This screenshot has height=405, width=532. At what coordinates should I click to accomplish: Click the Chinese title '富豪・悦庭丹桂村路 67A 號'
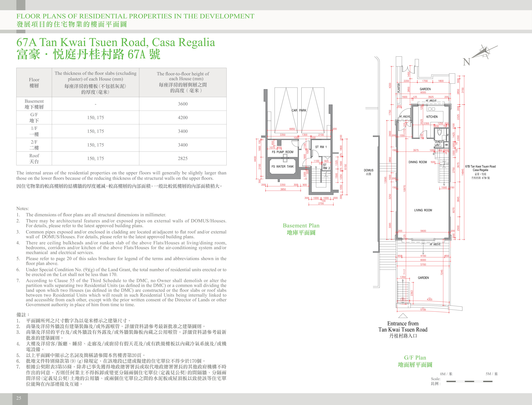click(88, 54)
